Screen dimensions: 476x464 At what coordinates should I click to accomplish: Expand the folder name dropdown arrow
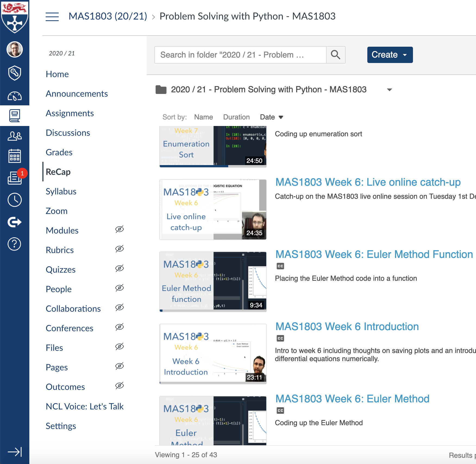coord(389,90)
